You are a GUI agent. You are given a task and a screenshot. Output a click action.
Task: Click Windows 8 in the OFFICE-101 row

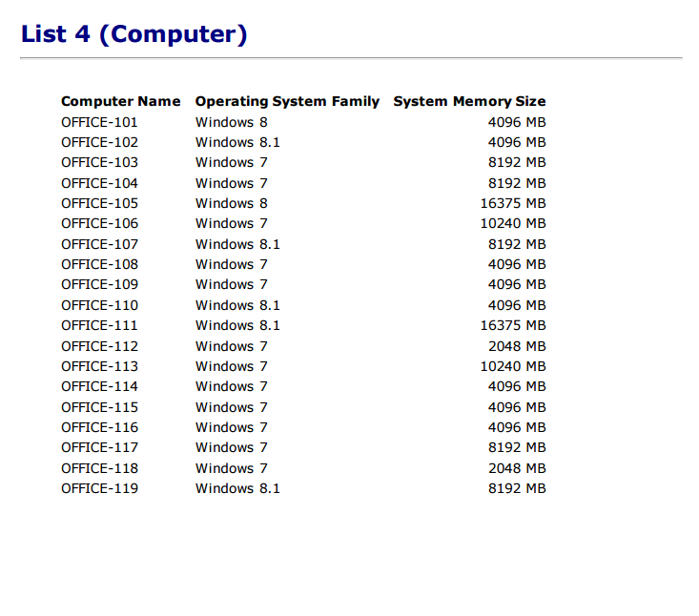[x=232, y=122]
